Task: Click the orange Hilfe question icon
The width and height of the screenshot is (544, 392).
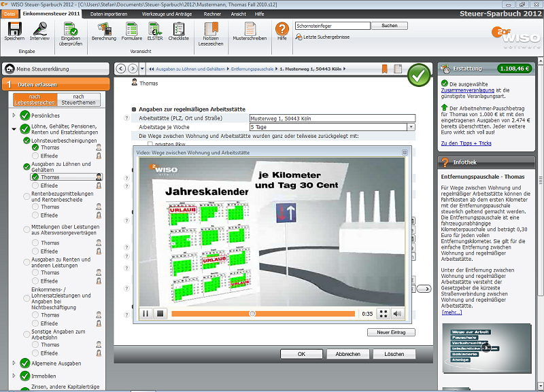Action: tap(282, 29)
